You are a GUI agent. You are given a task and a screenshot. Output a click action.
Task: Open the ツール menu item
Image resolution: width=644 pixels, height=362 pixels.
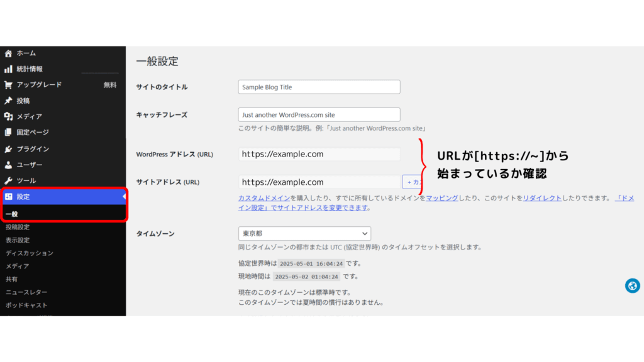point(26,180)
